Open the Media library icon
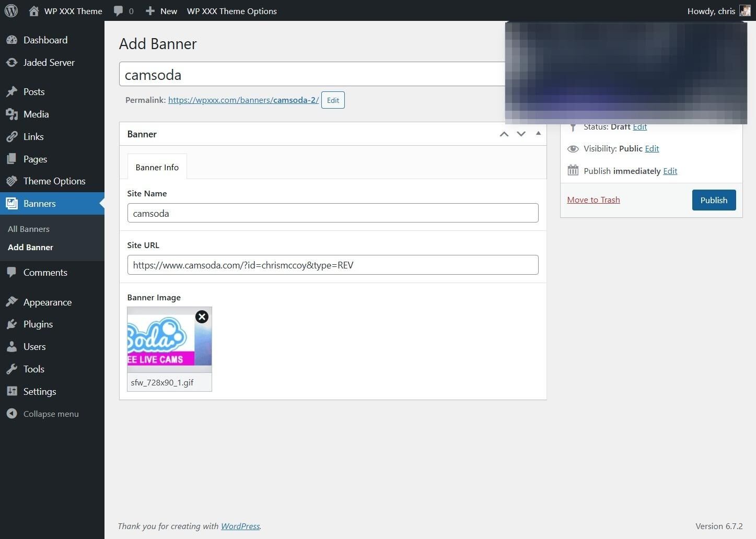Screen dimensions: 756x539 [x=13, y=114]
